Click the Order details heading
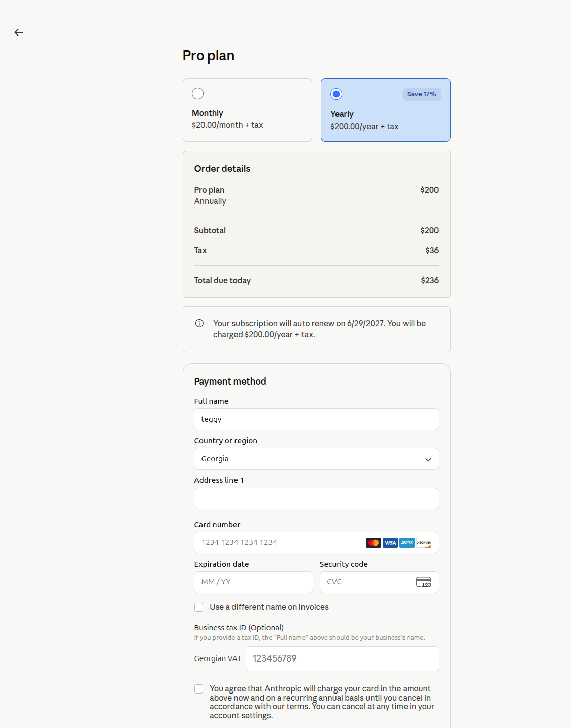 (222, 169)
